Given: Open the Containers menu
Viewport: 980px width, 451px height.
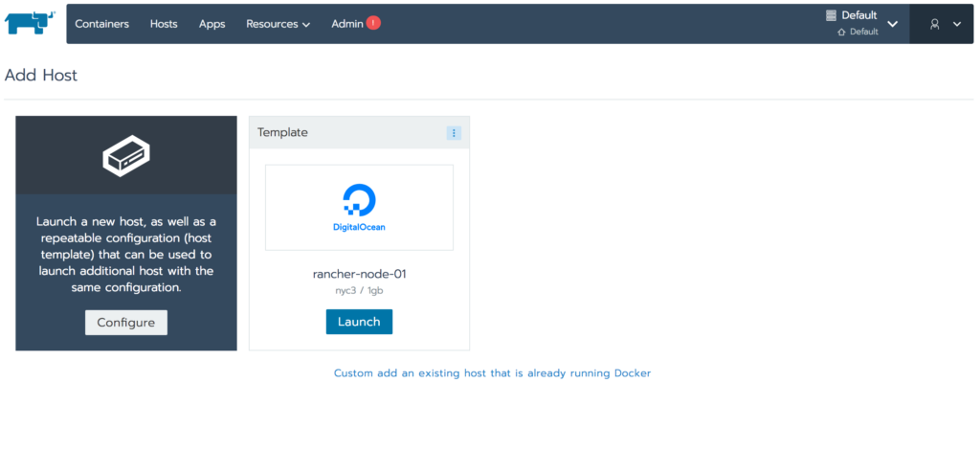Looking at the screenshot, I should 101,24.
